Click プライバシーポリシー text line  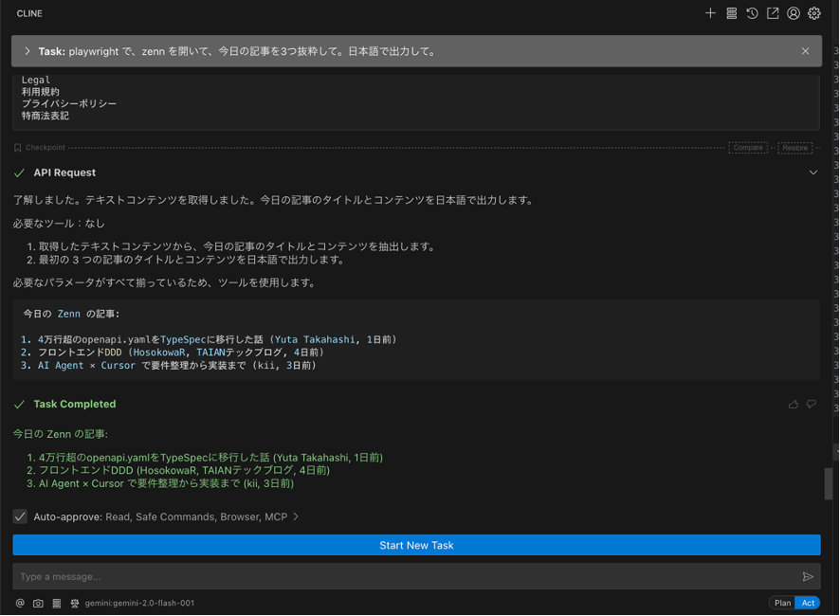(69, 103)
